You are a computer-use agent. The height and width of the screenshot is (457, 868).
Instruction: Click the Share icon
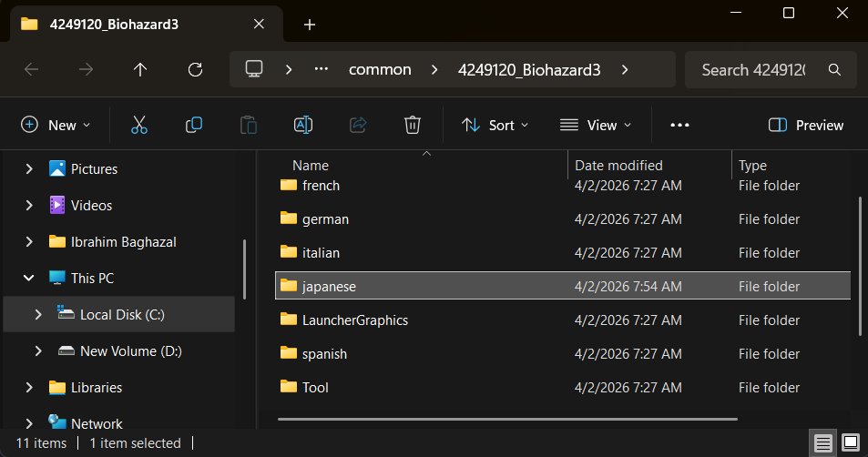[x=358, y=125]
